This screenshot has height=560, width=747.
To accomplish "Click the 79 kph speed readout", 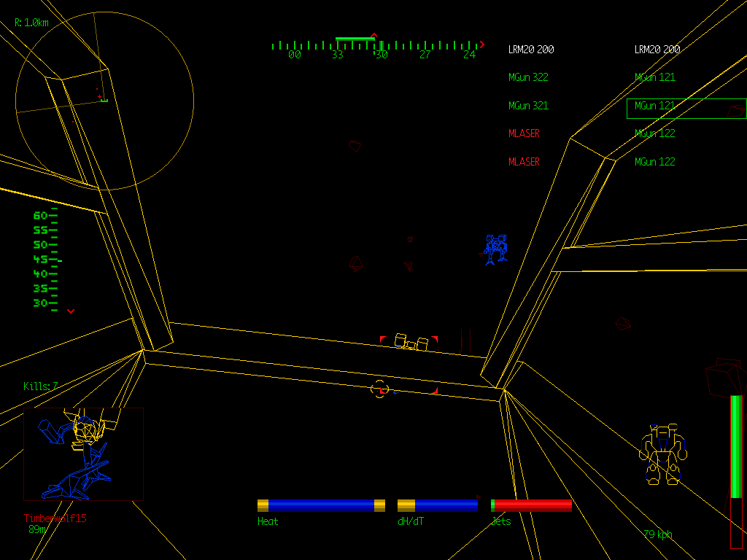I will click(658, 534).
